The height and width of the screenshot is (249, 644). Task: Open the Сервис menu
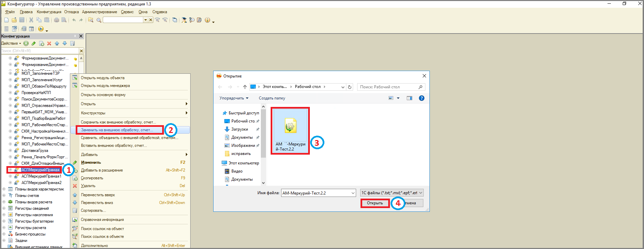[x=127, y=12]
